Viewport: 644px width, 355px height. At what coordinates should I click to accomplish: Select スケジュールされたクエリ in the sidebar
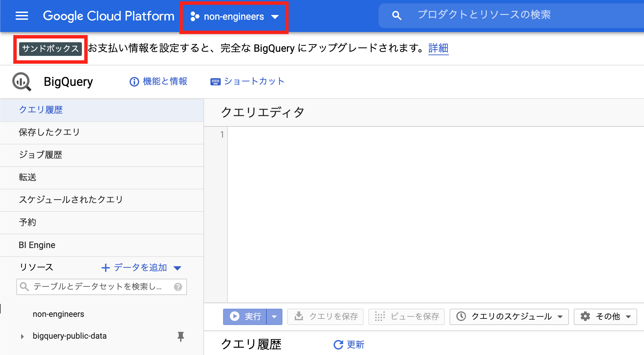click(x=102, y=200)
